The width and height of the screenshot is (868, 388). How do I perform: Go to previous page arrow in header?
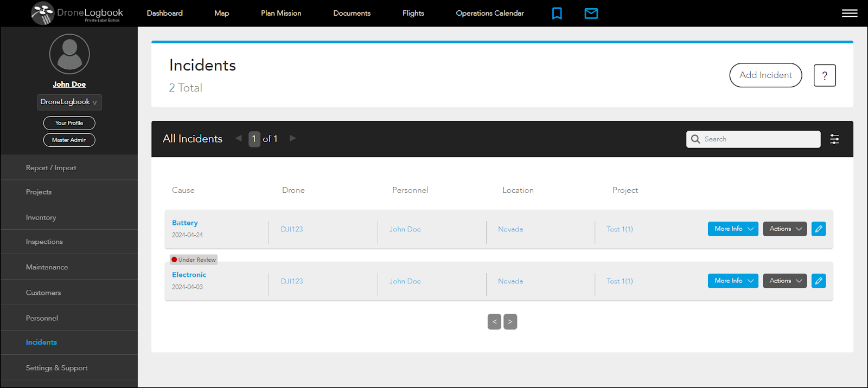[x=239, y=138]
